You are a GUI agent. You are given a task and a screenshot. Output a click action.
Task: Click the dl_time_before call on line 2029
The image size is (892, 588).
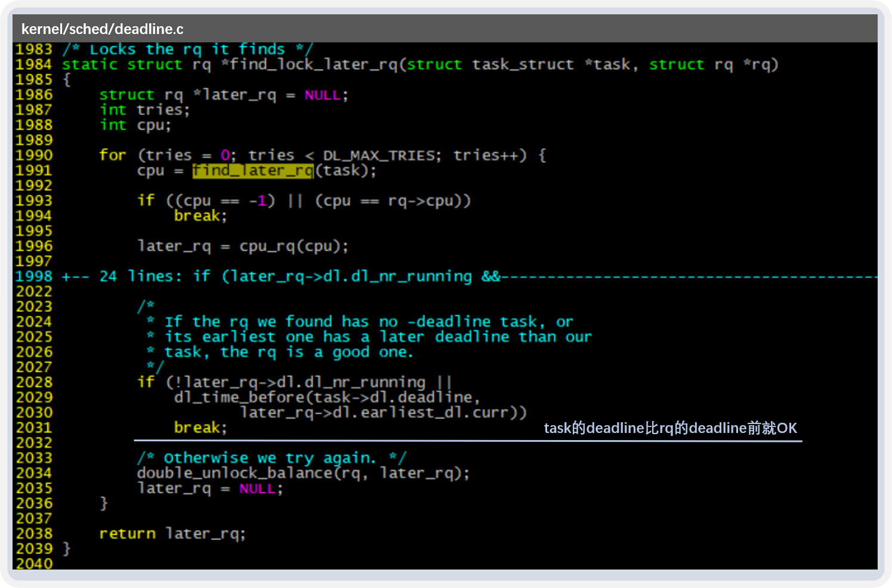pos(239,397)
